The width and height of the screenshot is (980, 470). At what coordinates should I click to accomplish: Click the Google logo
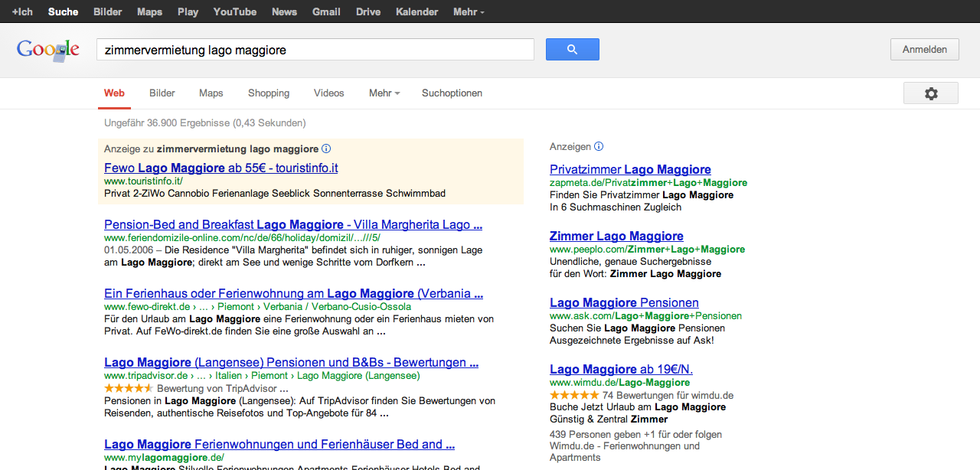point(48,50)
